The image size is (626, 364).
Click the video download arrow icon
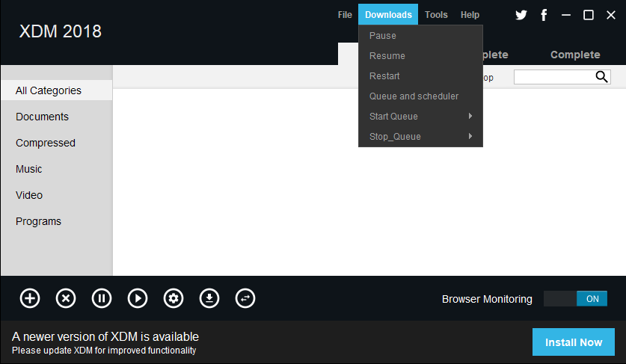point(209,298)
